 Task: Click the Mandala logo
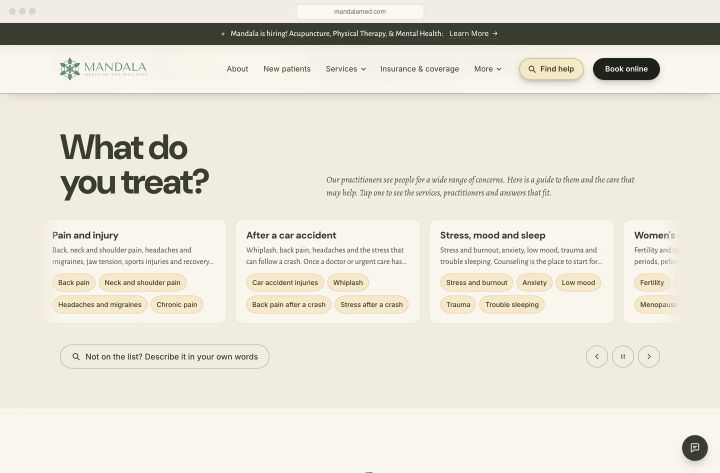click(103, 69)
